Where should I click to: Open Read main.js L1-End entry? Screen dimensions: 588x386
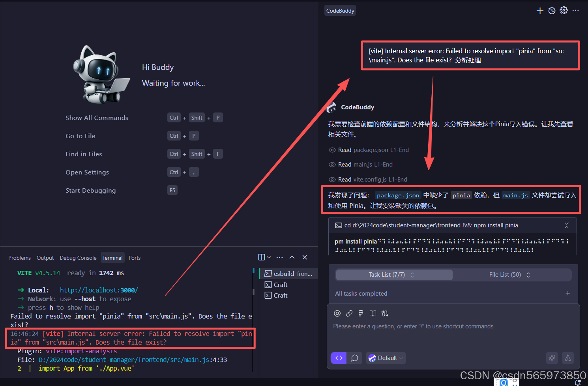[x=365, y=165]
